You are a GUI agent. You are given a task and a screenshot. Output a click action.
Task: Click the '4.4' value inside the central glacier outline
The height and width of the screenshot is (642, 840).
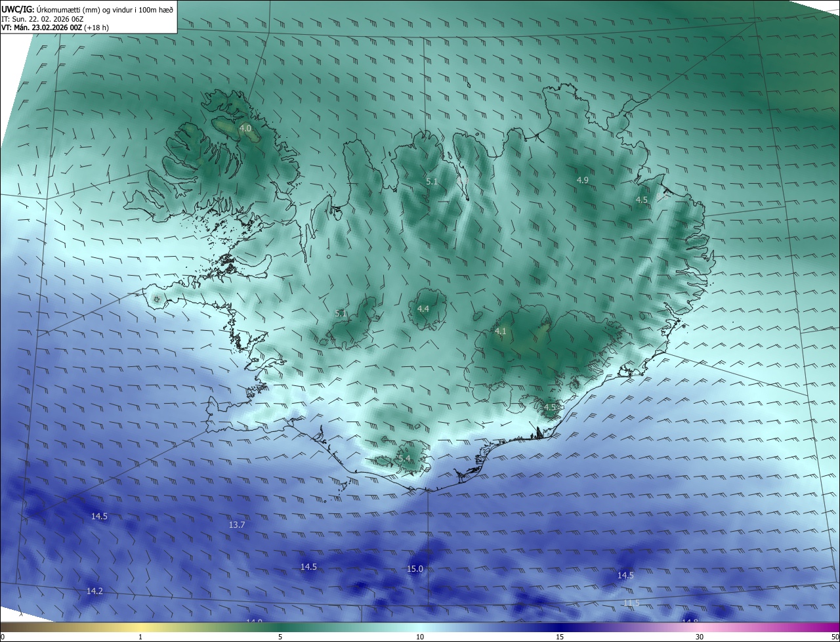click(x=423, y=309)
